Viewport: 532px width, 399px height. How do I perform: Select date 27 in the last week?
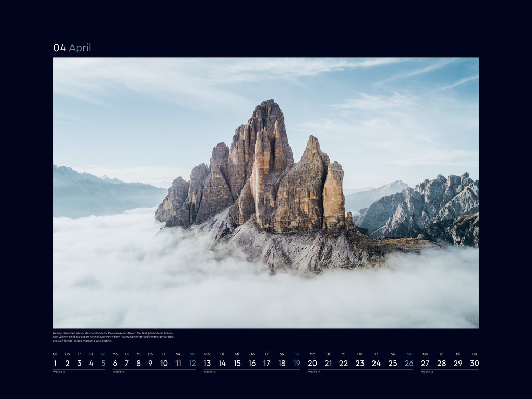(425, 363)
